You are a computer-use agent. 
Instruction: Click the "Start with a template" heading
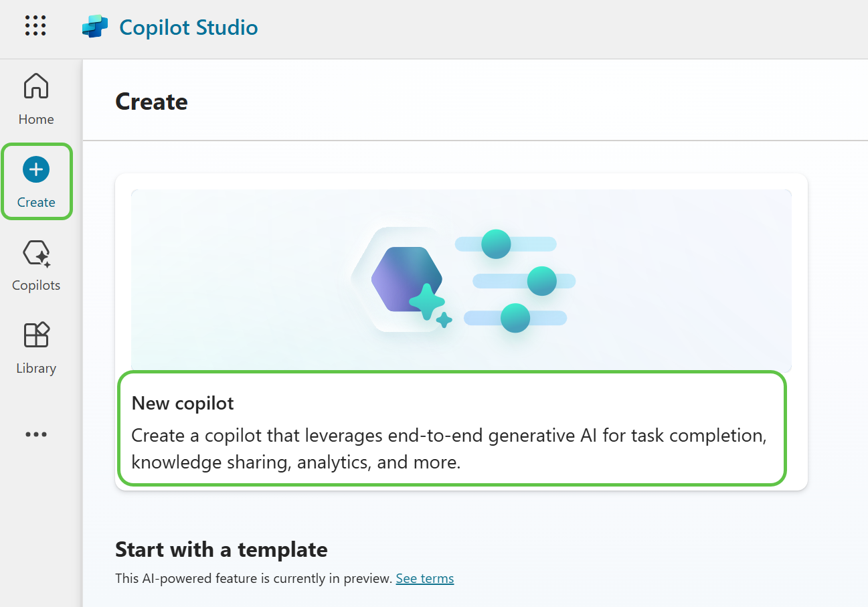(x=222, y=549)
